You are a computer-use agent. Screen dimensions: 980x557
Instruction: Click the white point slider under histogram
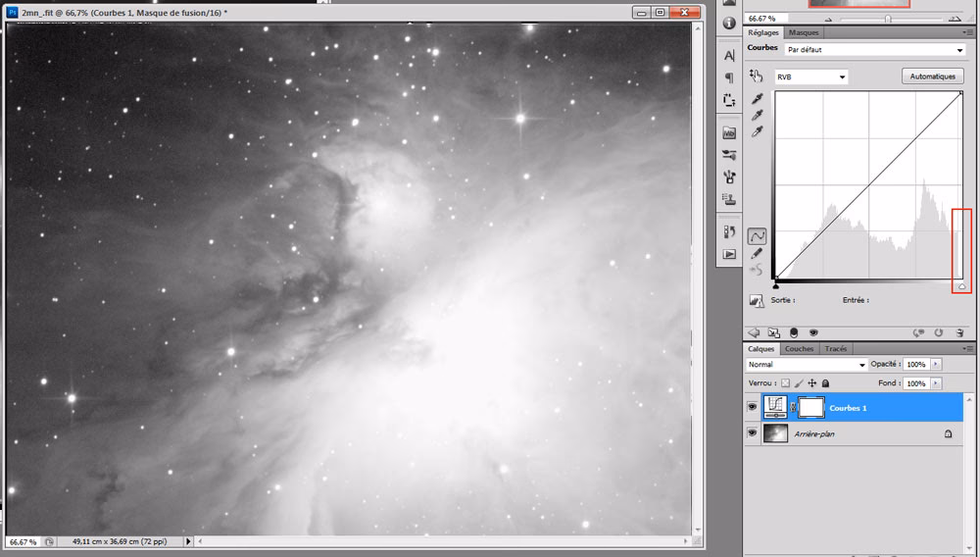[x=961, y=285]
